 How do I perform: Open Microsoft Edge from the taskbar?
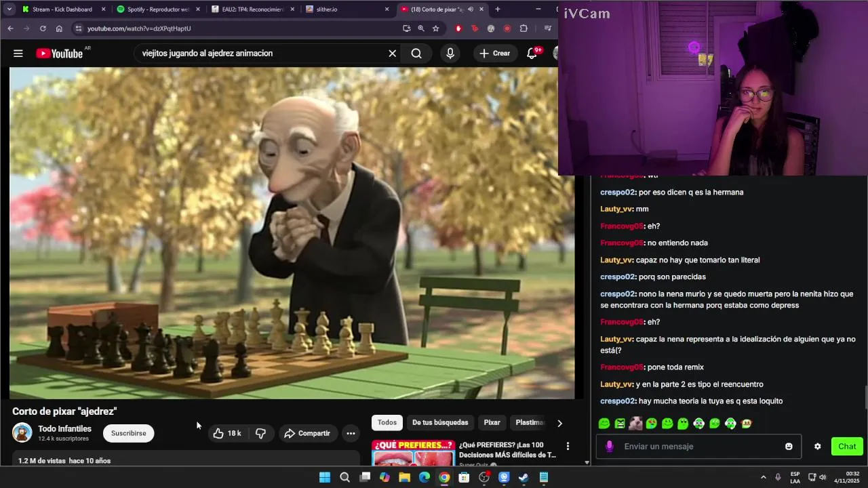click(x=425, y=477)
